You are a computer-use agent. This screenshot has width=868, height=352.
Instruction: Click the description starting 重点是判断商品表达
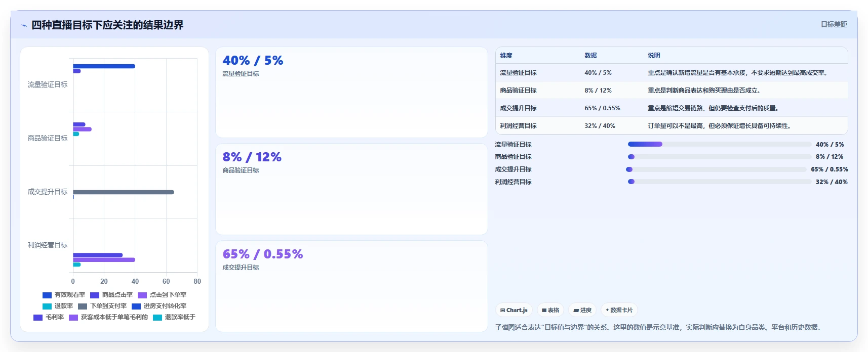coord(705,91)
